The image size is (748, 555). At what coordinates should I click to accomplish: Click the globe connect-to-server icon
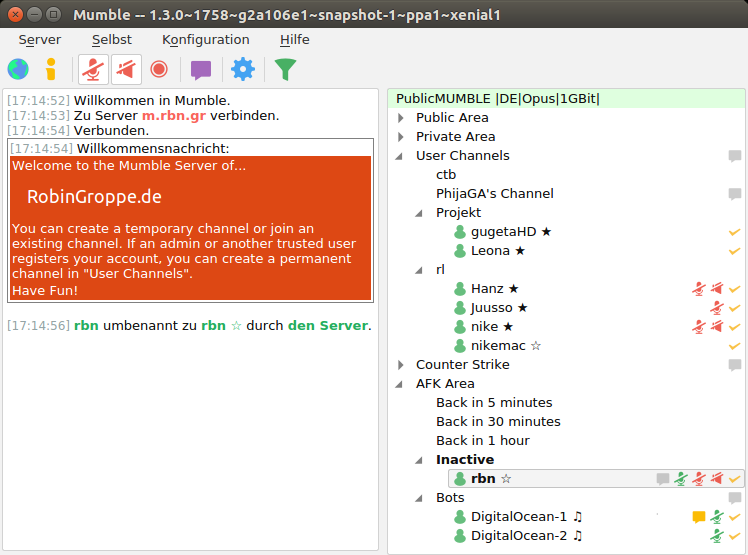click(18, 69)
